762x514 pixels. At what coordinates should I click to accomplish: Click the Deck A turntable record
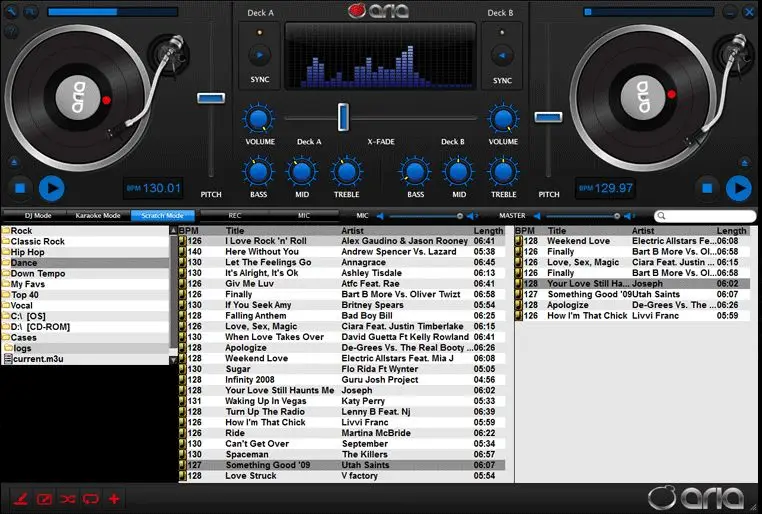coord(78,97)
